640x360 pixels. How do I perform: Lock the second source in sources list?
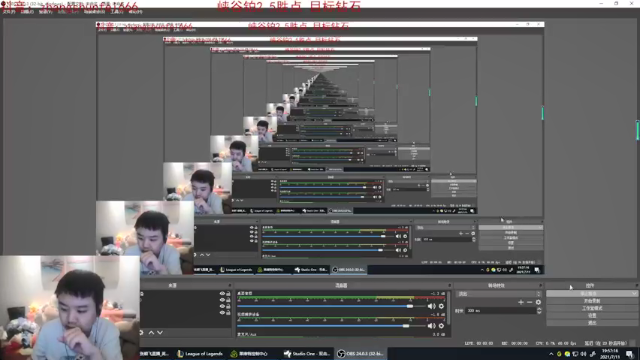click(x=228, y=300)
